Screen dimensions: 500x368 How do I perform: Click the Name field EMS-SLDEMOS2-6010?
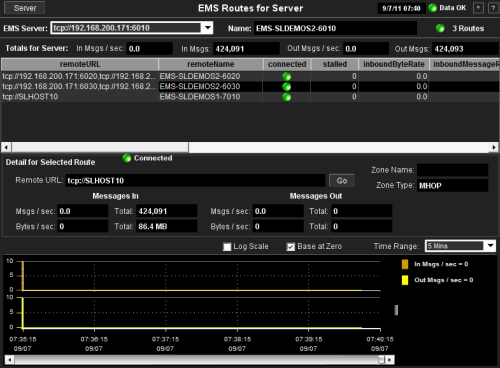pos(335,28)
